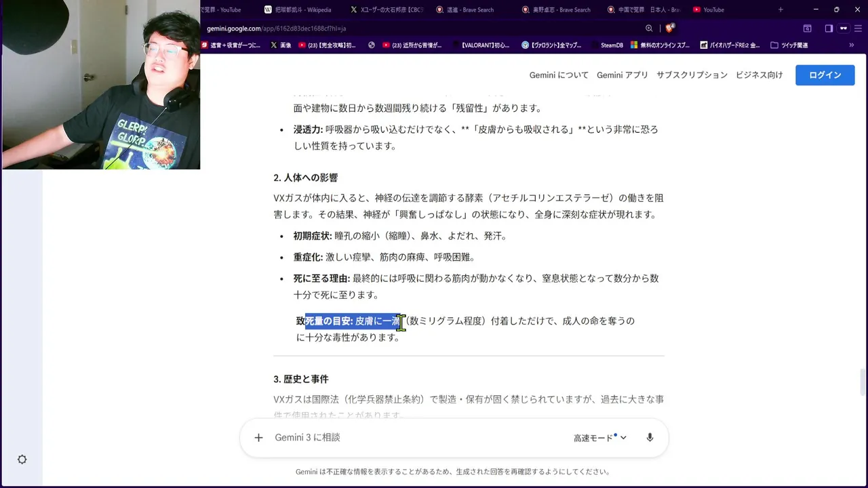Toggle the browser sidebar panel icon

[x=829, y=28]
